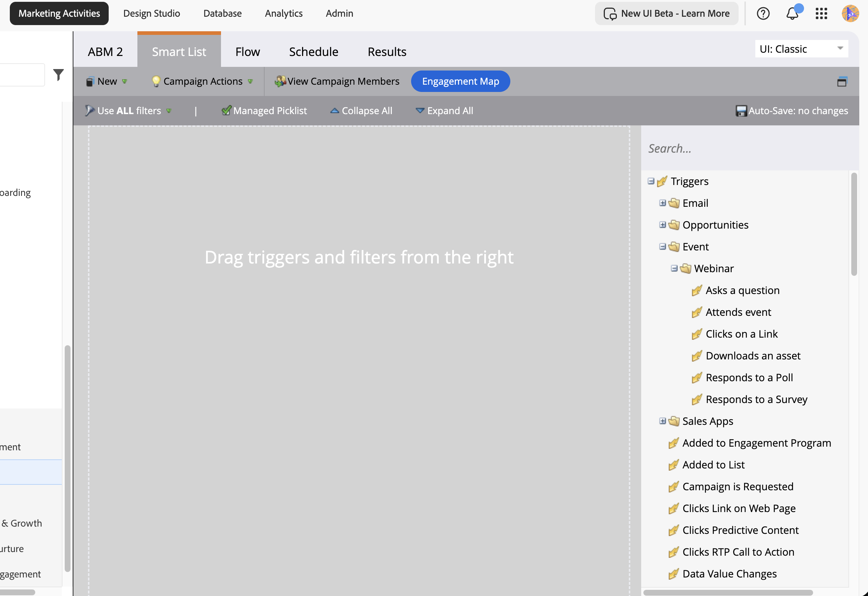Open the Help question mark icon
The width and height of the screenshot is (868, 596).
tap(763, 13)
